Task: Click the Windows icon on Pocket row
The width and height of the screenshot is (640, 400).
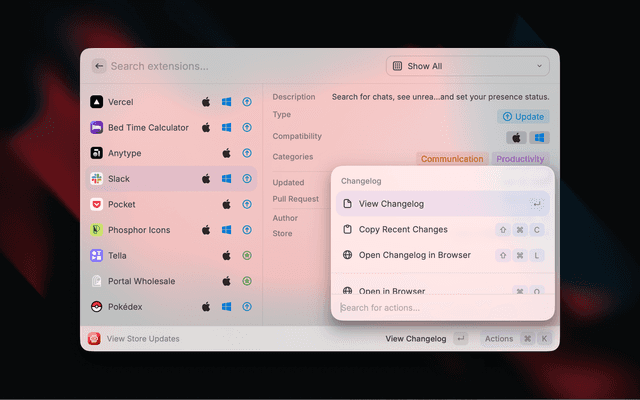Action: (227, 204)
